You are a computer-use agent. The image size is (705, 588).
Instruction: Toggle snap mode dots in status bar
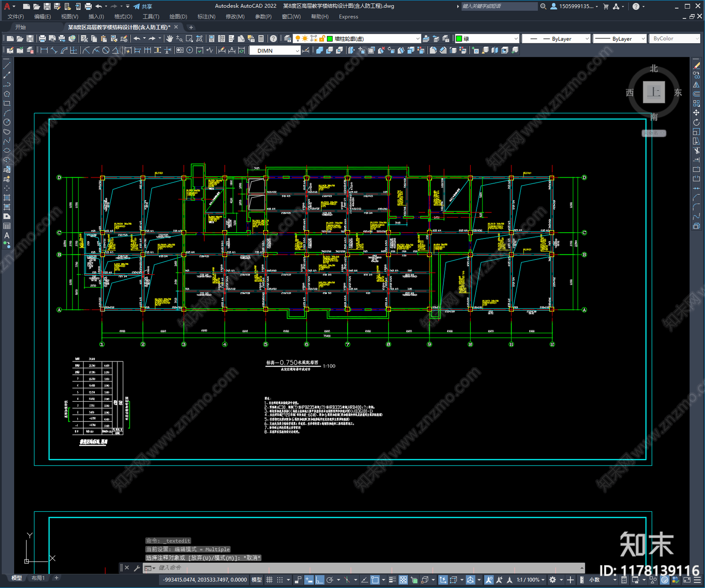(280, 580)
